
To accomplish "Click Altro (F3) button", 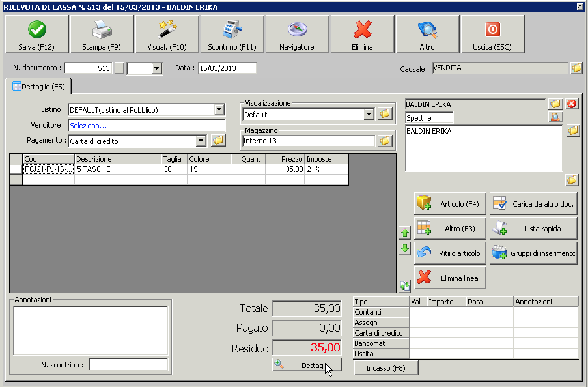I will (450, 228).
